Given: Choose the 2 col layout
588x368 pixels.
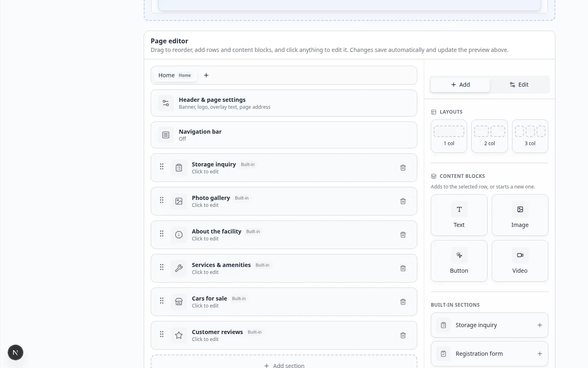Looking at the screenshot, I should (x=490, y=136).
